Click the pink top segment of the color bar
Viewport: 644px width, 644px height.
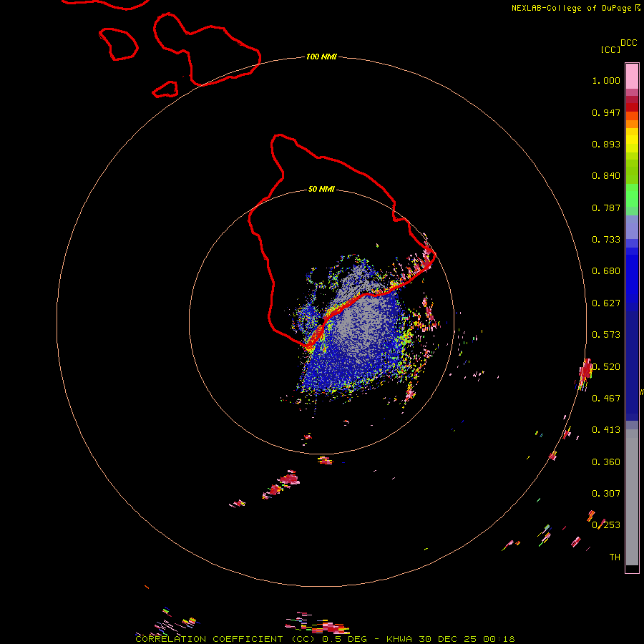[632, 77]
